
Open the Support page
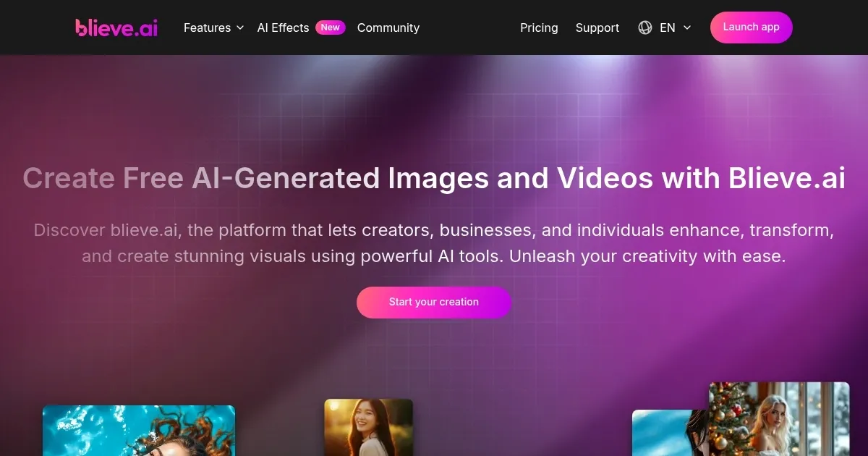coord(597,28)
